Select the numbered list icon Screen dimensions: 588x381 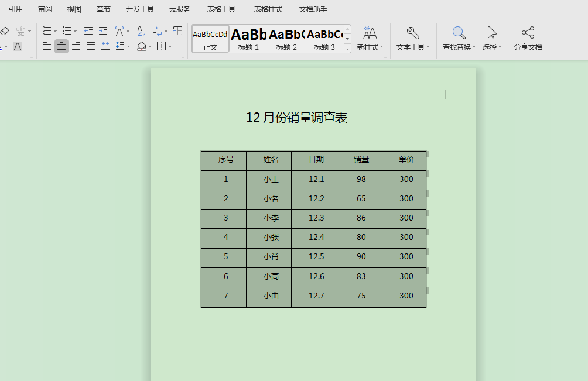[x=67, y=31]
